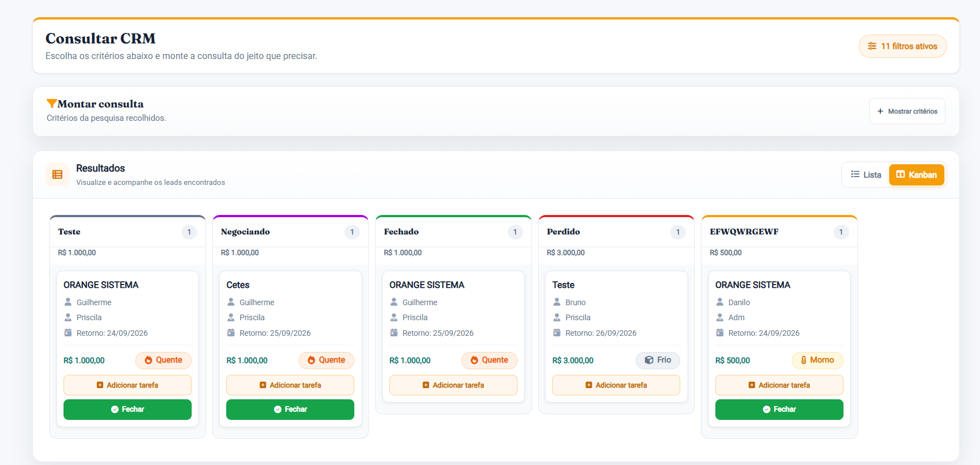The image size is (980, 465).
Task: Click the Frio cube badge in Perdido
Action: click(x=658, y=360)
